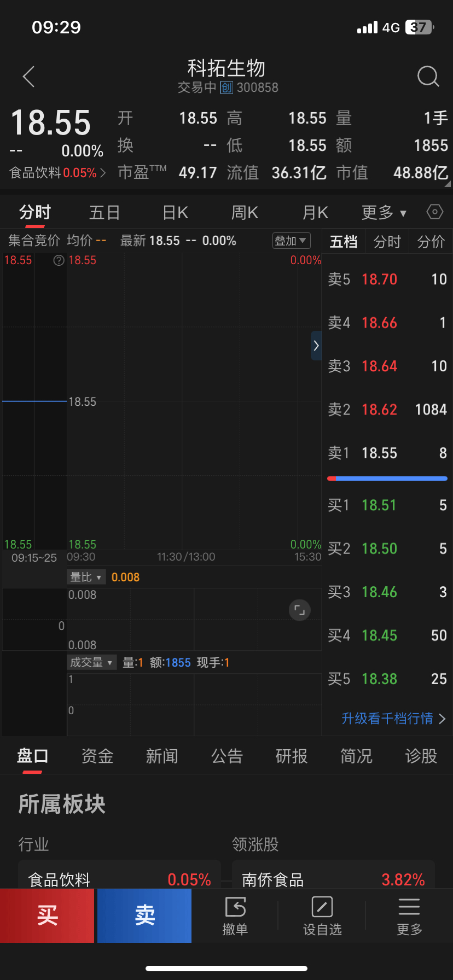
Task: Open the 成交量 indicator dropdown
Action: point(91,662)
